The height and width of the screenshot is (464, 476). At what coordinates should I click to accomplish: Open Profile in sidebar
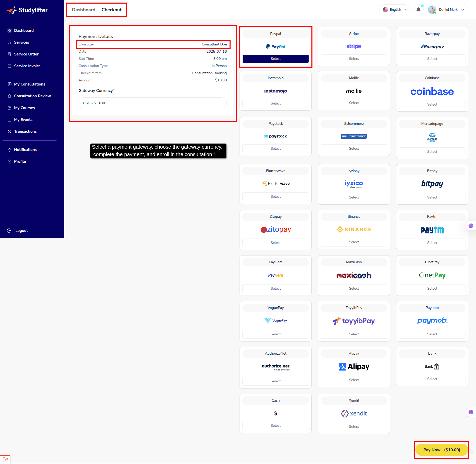click(20, 162)
